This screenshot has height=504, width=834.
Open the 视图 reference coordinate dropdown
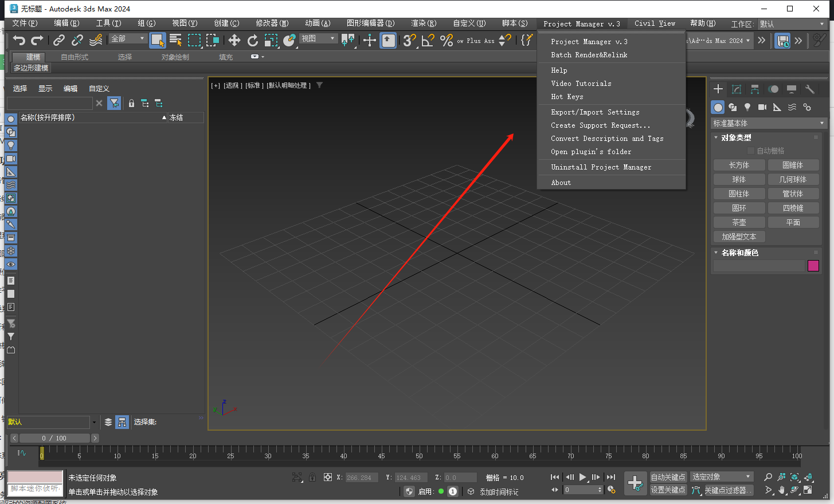tap(318, 38)
